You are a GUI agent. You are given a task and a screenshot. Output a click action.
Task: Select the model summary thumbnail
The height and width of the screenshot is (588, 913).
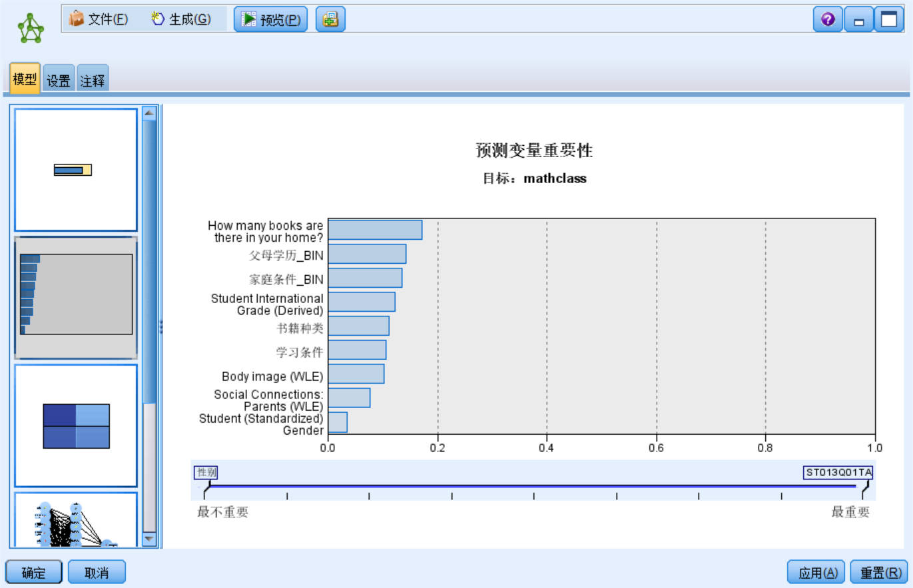click(76, 170)
